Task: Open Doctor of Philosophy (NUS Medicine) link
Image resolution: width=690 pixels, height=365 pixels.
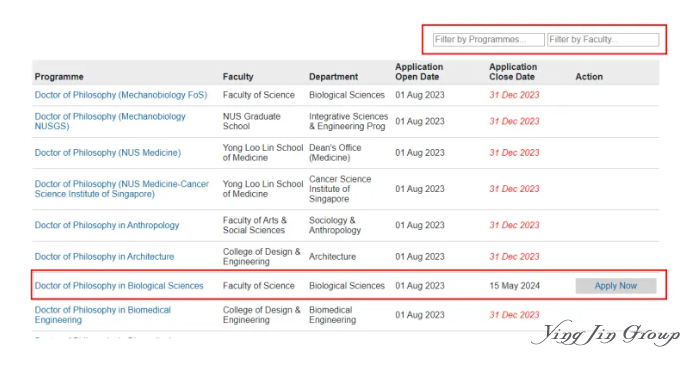Action: tap(108, 153)
